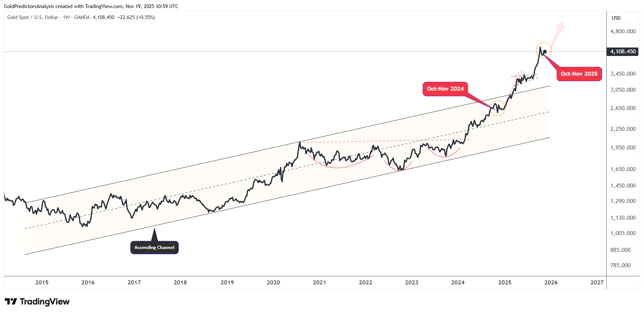Click the TradingView.com text in the header
The width and height of the screenshot is (644, 314).
[104, 6]
